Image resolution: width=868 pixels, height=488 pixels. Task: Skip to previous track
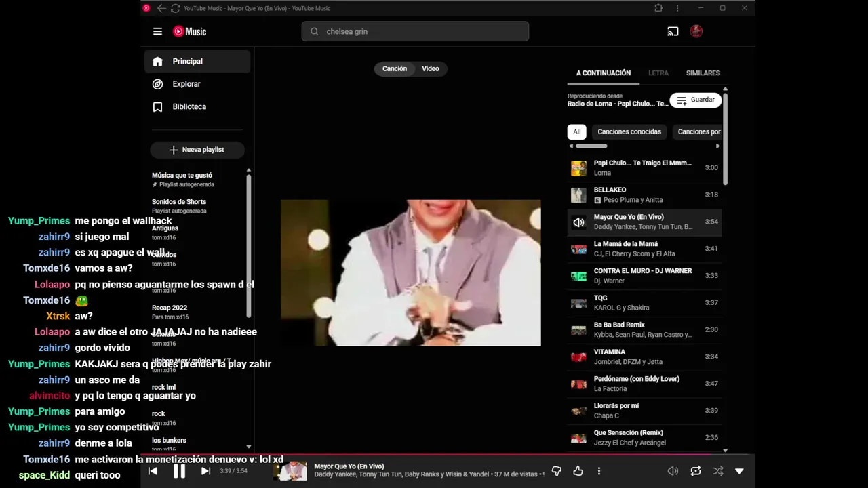[153, 471]
